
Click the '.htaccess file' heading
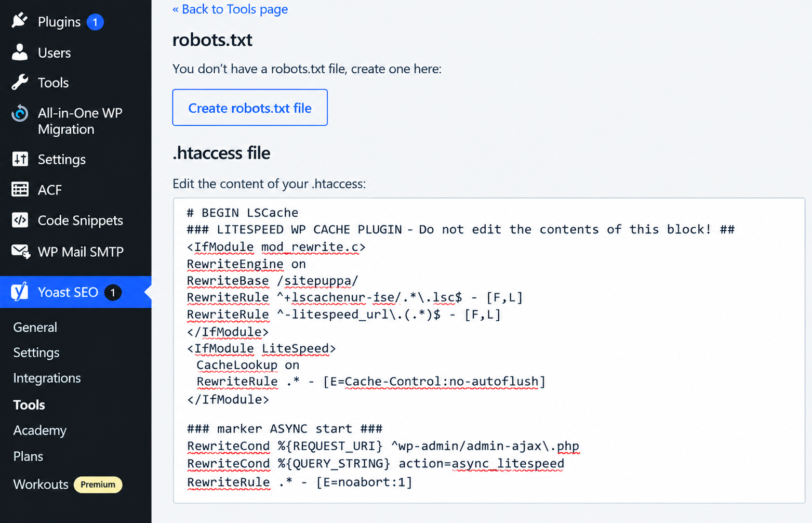click(x=221, y=153)
